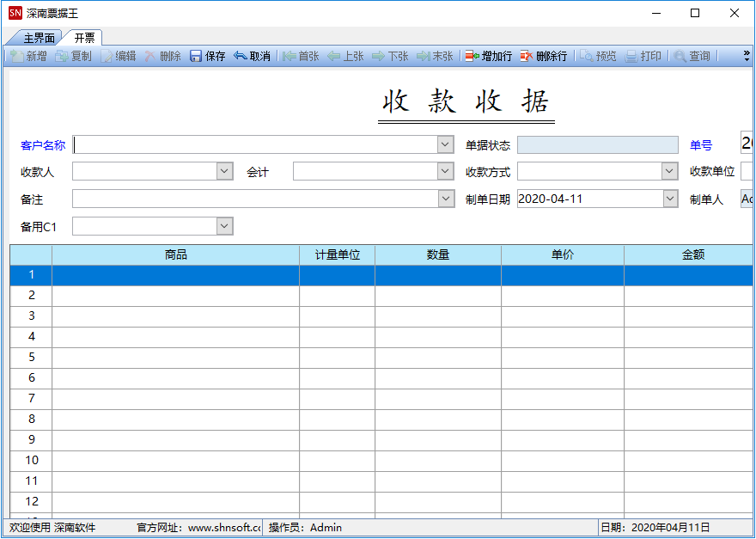Open the 会计 dropdown arrow
Viewport: 756px width, 539px height.
coord(446,171)
